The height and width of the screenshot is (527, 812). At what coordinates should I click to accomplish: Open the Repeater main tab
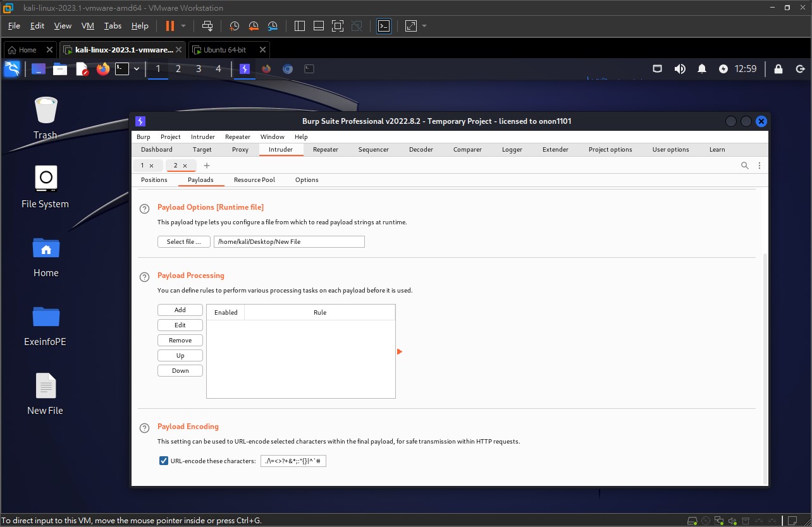[x=326, y=150]
